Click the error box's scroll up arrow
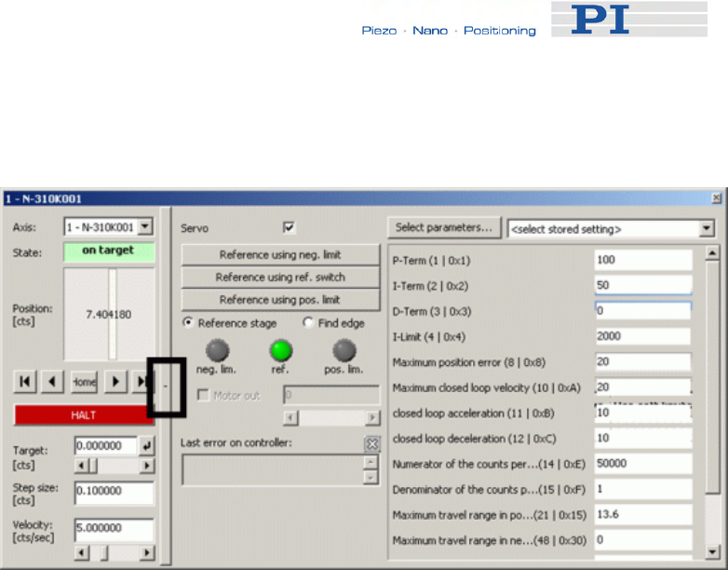 tap(371, 462)
